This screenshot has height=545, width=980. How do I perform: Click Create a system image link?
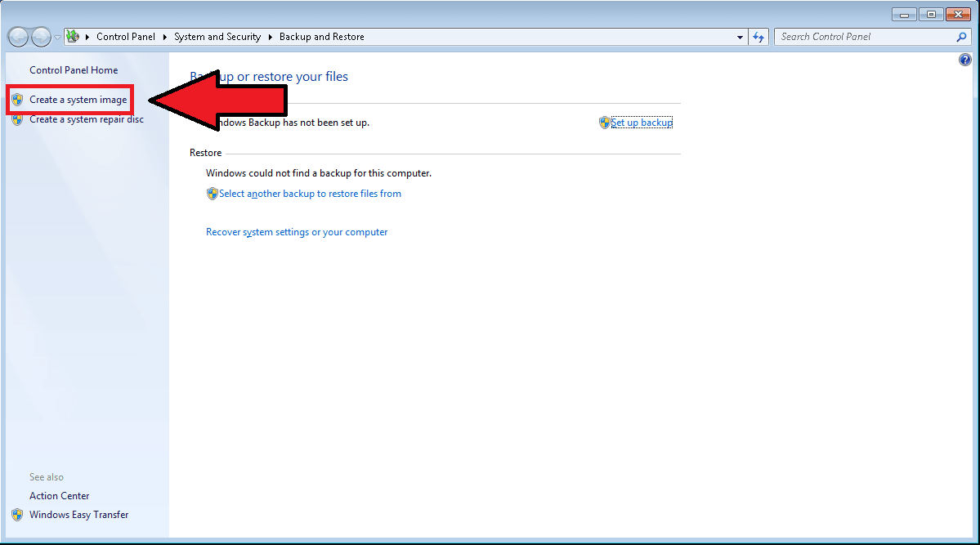point(78,100)
